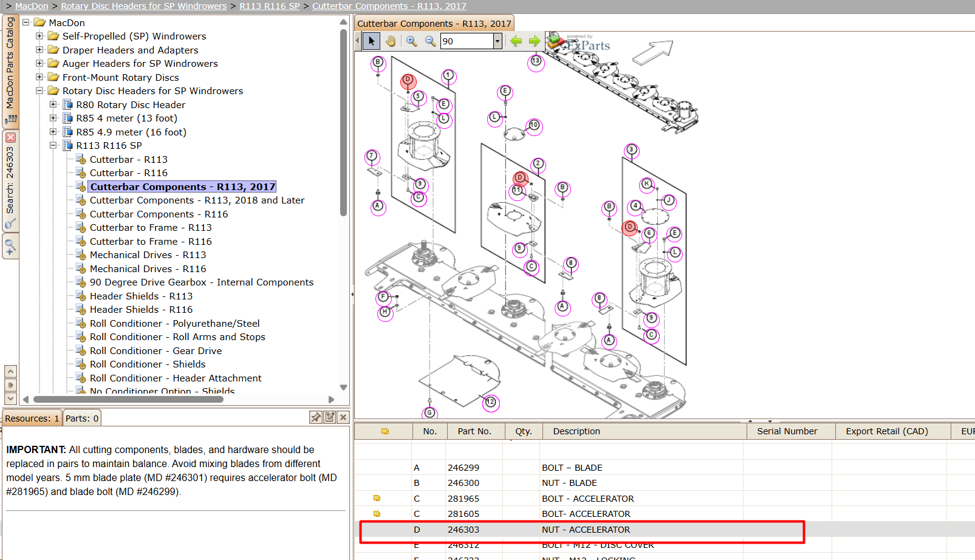Image resolution: width=975 pixels, height=560 pixels.
Task: Collapse the R113 R116 SP tree node
Action: 53,146
